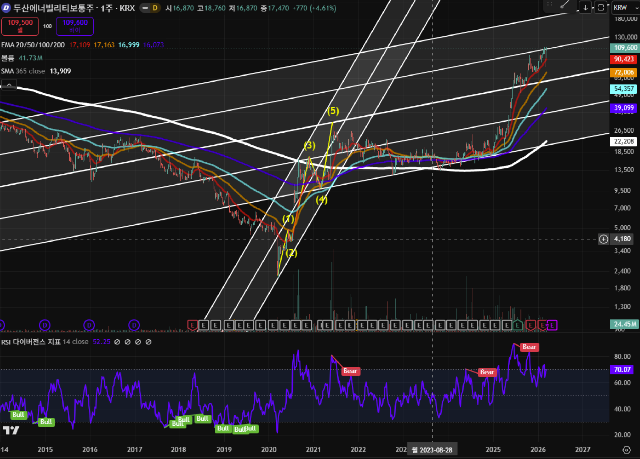Click the teal earnings E marker near 2025
The width and height of the screenshot is (640, 459).
(518, 325)
